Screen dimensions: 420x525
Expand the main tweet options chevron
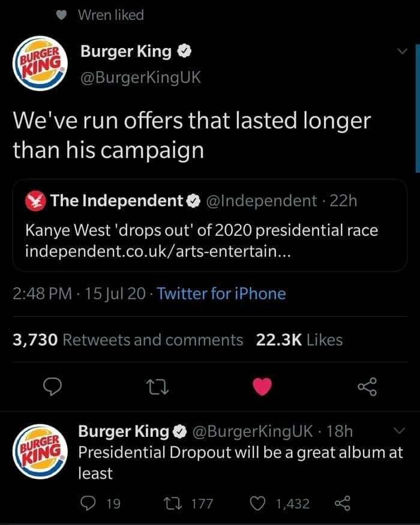pyautogui.click(x=403, y=53)
